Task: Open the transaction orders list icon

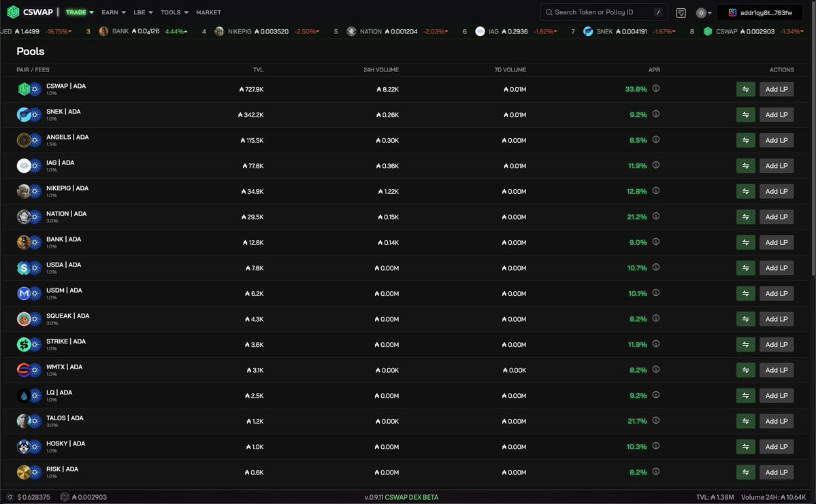Action: (x=681, y=12)
